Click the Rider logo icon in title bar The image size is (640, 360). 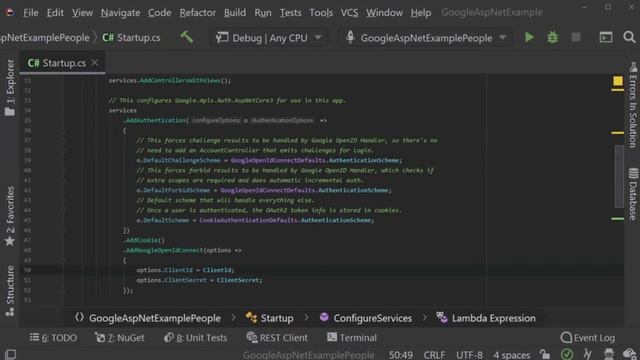point(9,12)
